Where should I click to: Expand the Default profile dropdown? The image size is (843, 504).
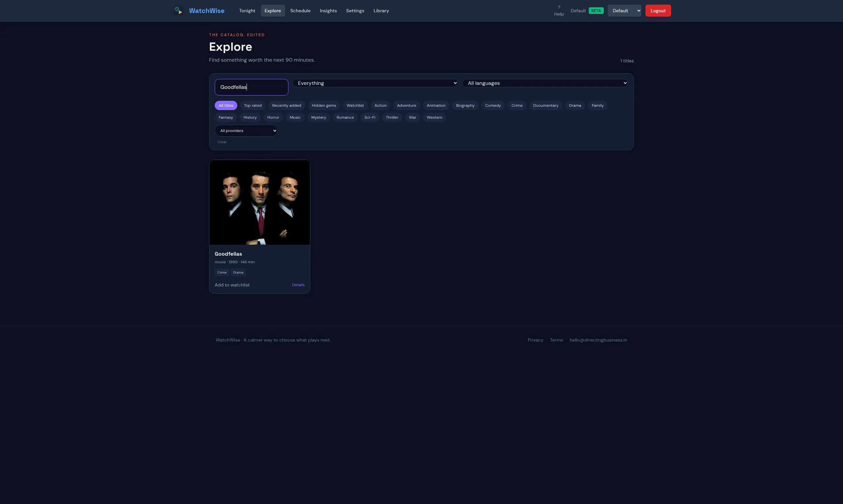point(624,11)
